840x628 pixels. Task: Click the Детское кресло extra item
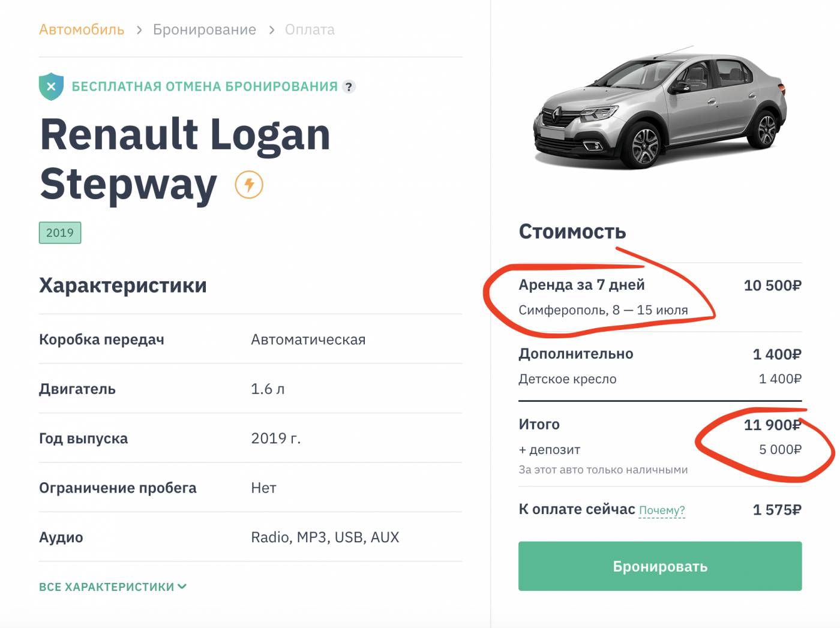(568, 378)
